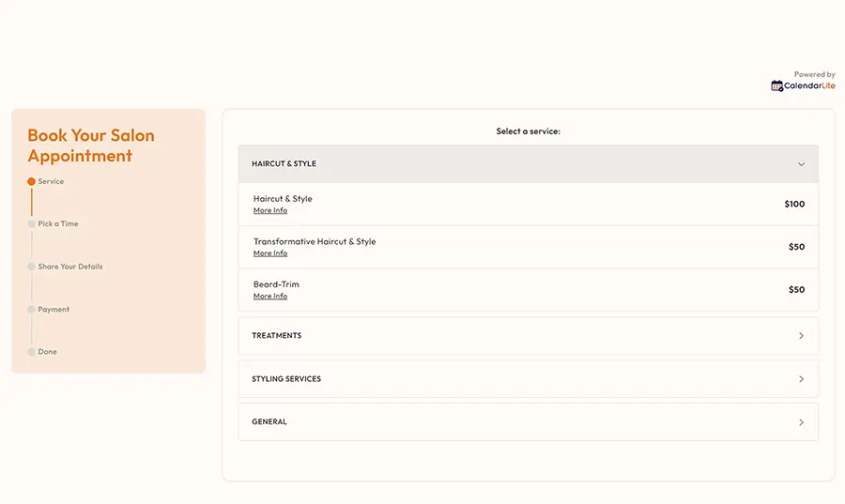Go to the Pick a Time step label
The image size is (845, 504).
pos(57,224)
